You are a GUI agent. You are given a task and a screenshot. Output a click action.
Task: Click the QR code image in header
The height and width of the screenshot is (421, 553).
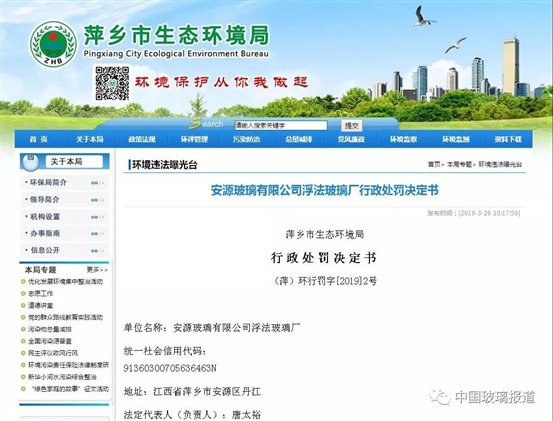tap(112, 83)
